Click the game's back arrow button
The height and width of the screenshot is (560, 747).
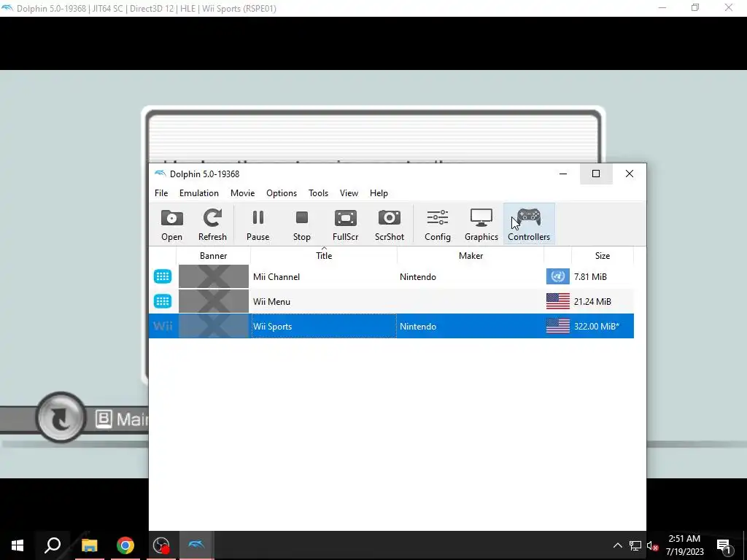tap(61, 418)
